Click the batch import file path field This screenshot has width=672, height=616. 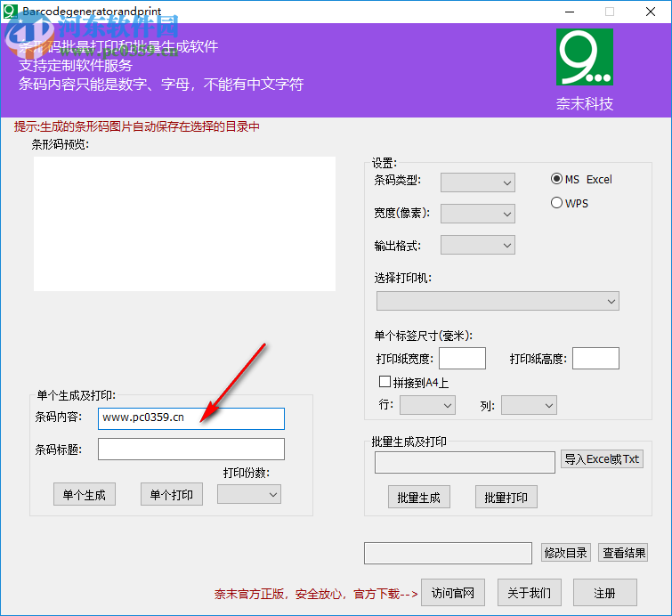tap(465, 462)
